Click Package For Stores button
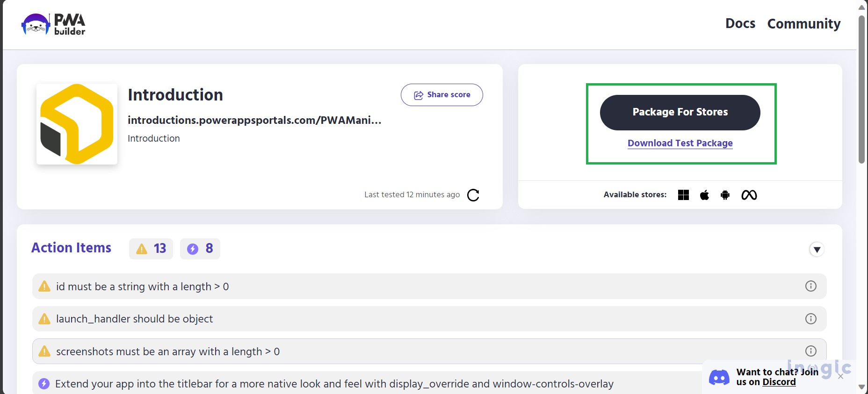Screen dimensions: 868x394 pos(680,113)
